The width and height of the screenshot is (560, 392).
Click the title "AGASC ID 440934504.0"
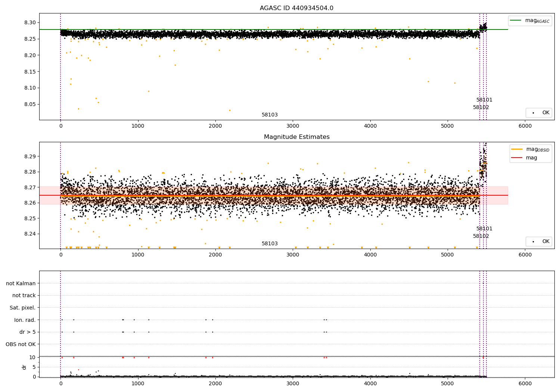[x=297, y=8]
